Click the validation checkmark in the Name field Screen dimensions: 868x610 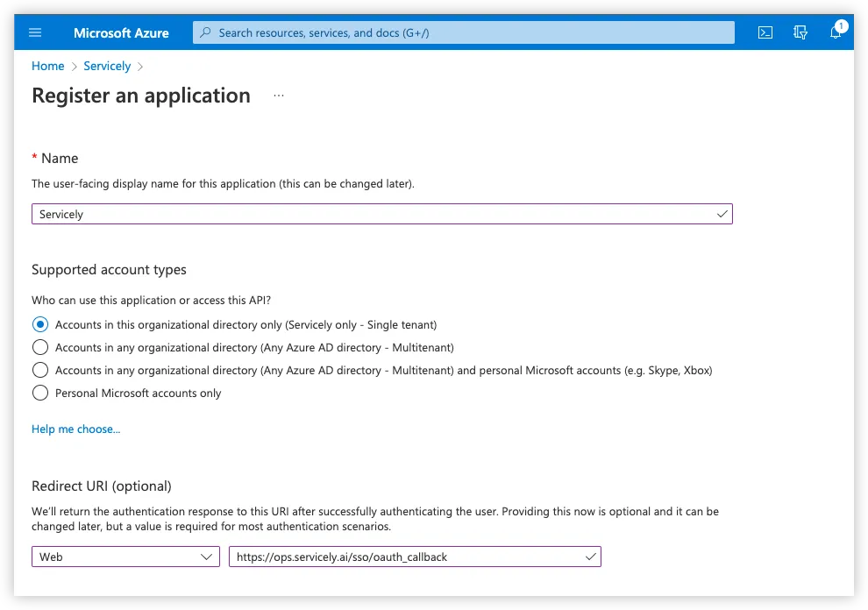(x=722, y=214)
